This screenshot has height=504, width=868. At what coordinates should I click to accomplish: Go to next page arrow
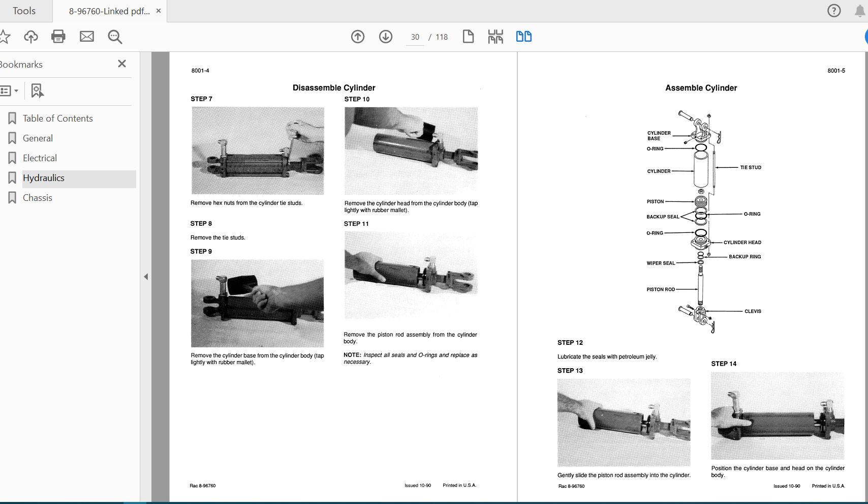(x=386, y=37)
